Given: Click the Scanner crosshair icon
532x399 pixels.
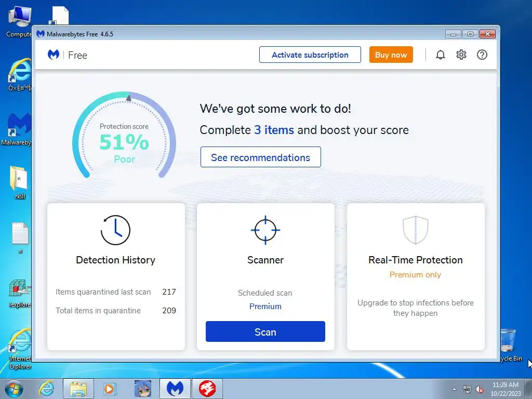Looking at the screenshot, I should [x=265, y=230].
